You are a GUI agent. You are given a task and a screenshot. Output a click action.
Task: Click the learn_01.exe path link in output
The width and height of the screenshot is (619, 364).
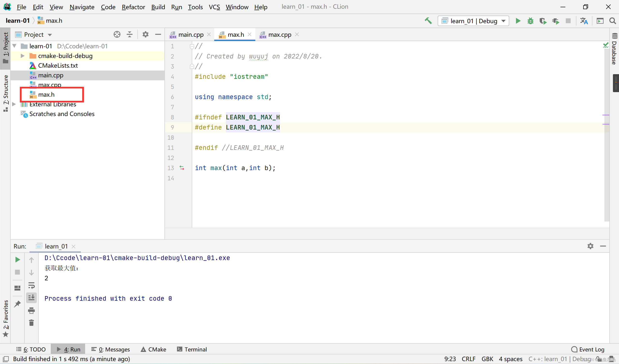[137, 258]
